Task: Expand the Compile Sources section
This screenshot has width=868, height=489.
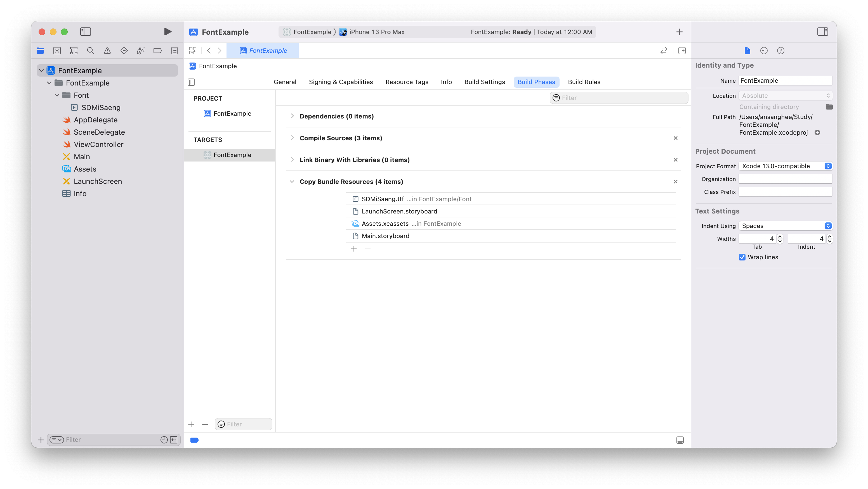Action: (x=292, y=138)
